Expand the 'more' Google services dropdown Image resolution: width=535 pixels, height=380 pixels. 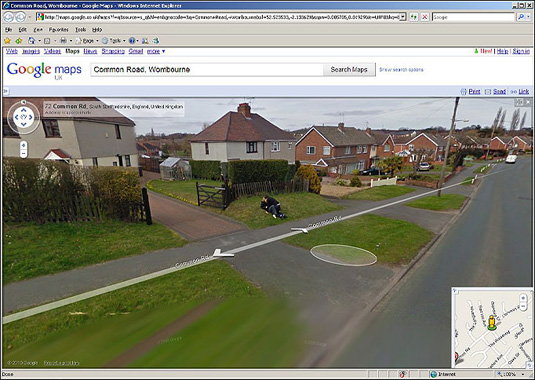tap(156, 51)
